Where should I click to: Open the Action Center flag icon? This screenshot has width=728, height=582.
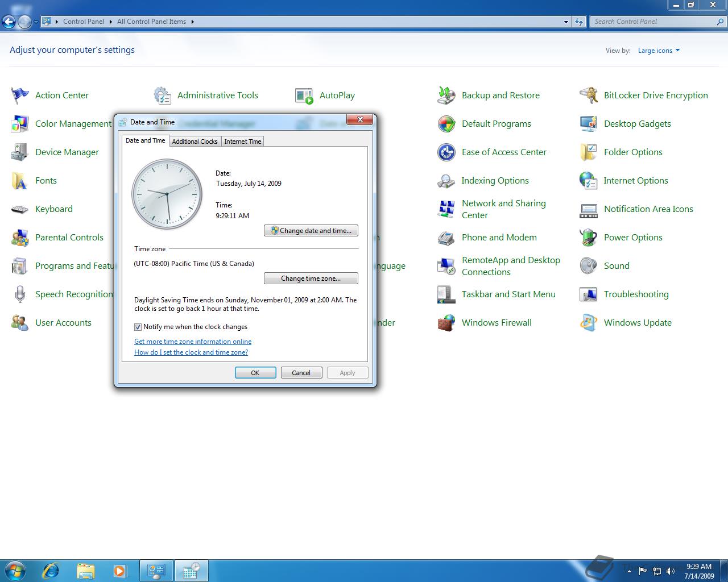[20, 95]
